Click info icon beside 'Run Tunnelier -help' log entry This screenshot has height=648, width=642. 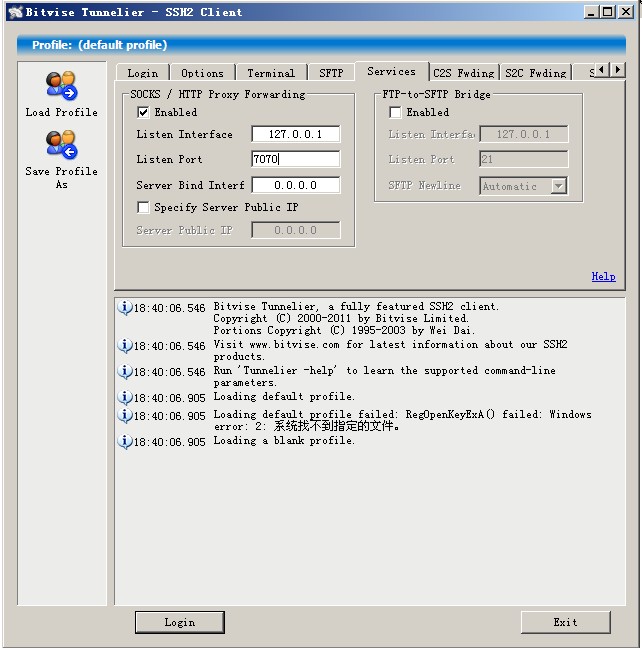point(124,372)
